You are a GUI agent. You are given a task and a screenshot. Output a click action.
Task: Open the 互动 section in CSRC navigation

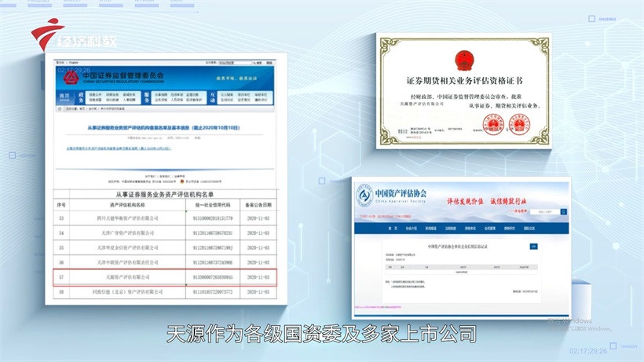[x=213, y=97]
